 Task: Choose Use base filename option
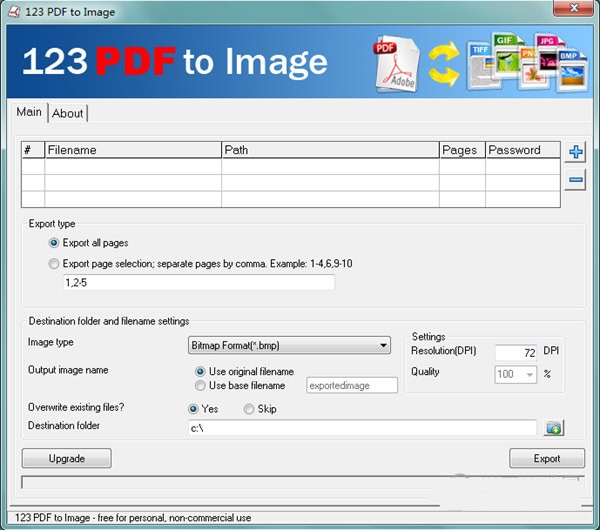200,385
